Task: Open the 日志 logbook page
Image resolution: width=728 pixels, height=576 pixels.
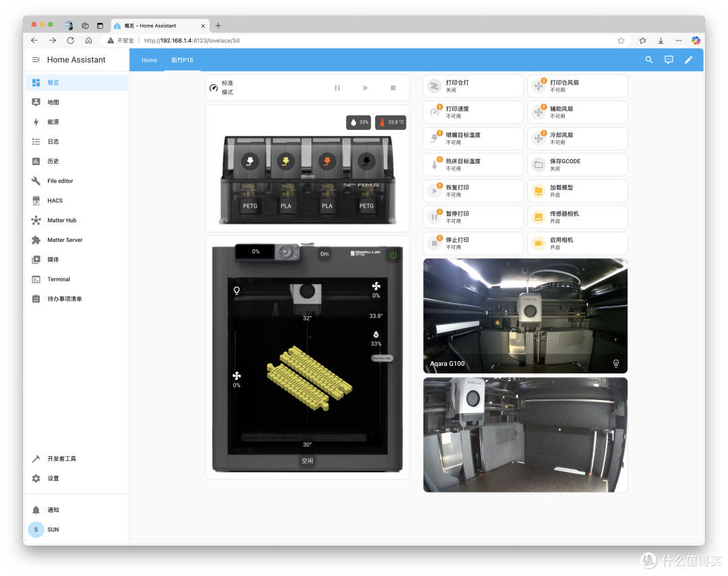Action: [x=77, y=141]
